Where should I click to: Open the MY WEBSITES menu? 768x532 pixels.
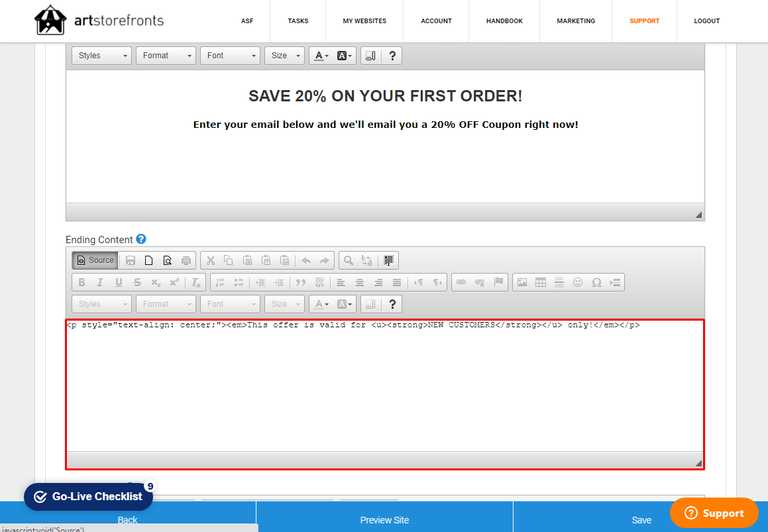tap(364, 21)
